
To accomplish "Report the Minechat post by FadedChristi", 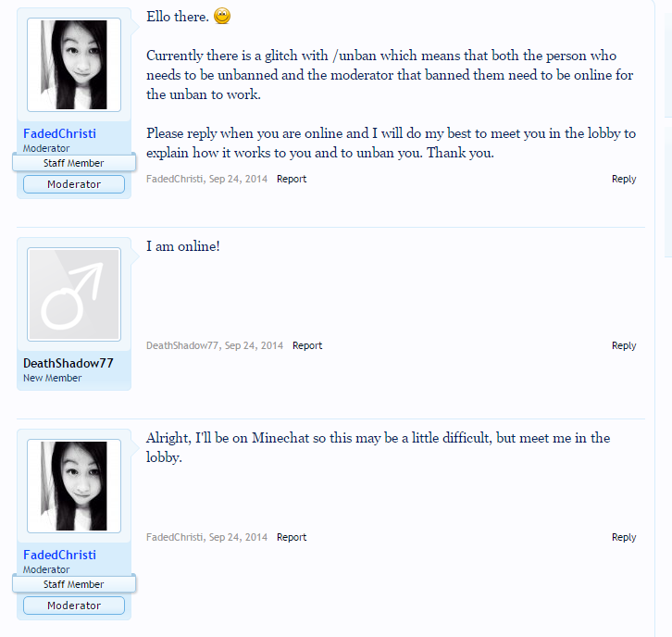I will click(x=292, y=537).
